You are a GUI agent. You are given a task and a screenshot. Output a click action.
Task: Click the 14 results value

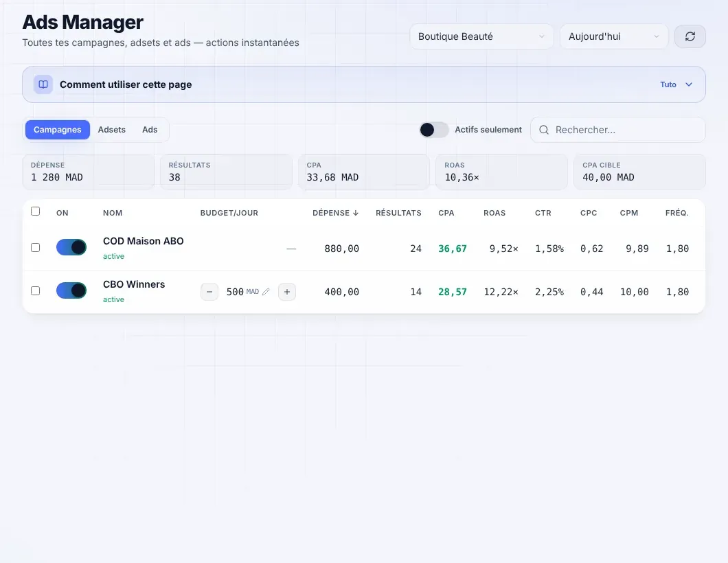416,292
